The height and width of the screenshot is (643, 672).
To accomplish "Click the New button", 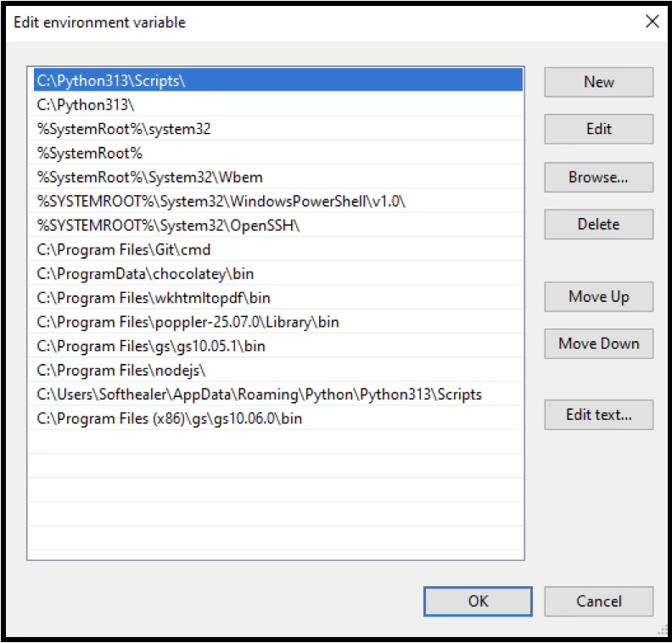I will pos(598,82).
